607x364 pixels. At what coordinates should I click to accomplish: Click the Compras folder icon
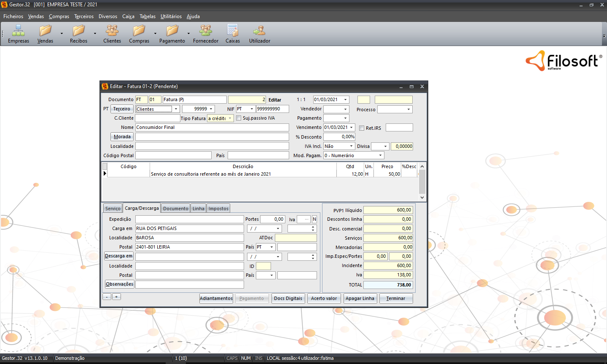pos(139,31)
